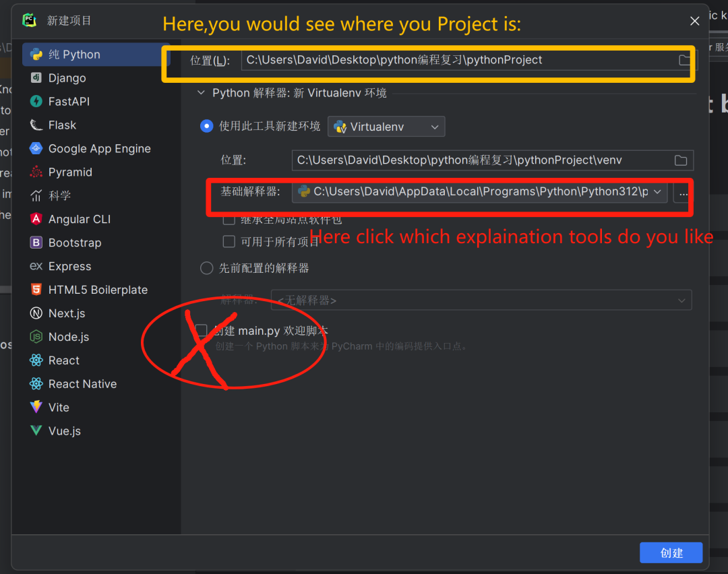Viewport: 728px width, 574px height.
Task: Toggle the create main.py welcome script checkbox
Action: coord(201,330)
